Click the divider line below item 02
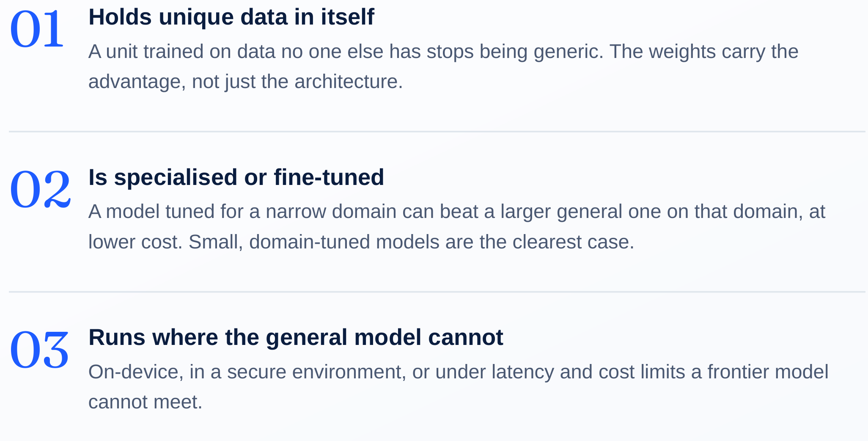The height and width of the screenshot is (441, 868). pos(437,292)
